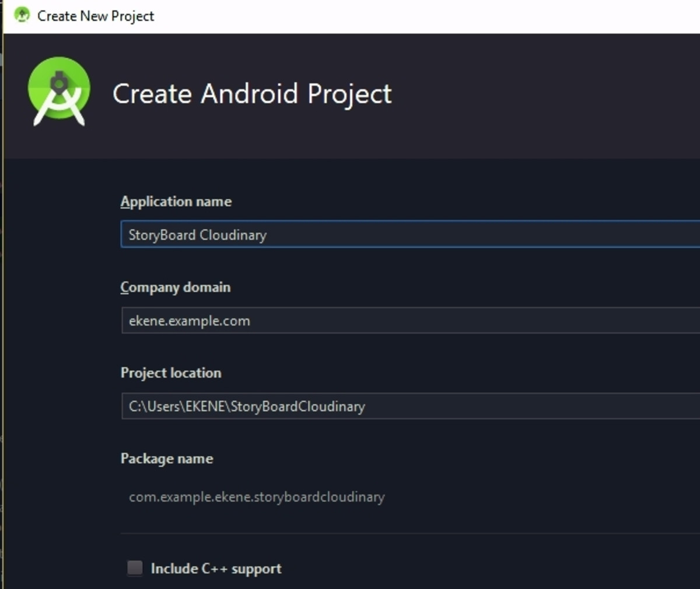The image size is (700, 589).
Task: Click the 'Include C++ support' label text
Action: click(x=216, y=569)
